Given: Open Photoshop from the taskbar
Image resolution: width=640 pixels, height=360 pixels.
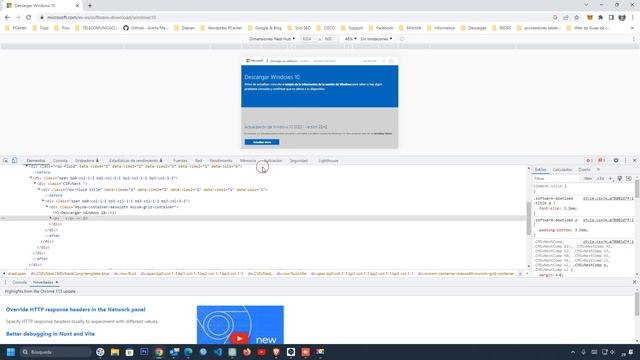Looking at the screenshot, I should (x=144, y=352).
